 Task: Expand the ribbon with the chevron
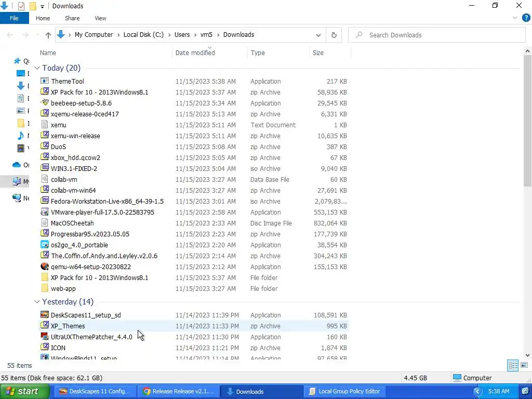(515, 18)
